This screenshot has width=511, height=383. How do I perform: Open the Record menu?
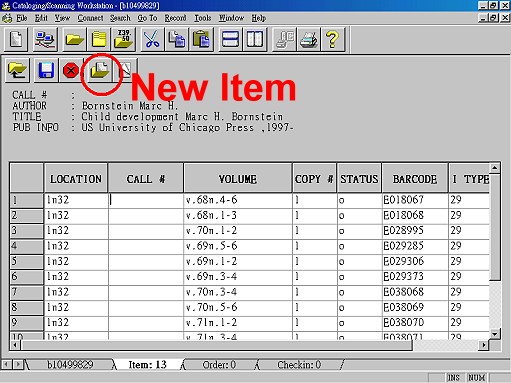pos(175,18)
